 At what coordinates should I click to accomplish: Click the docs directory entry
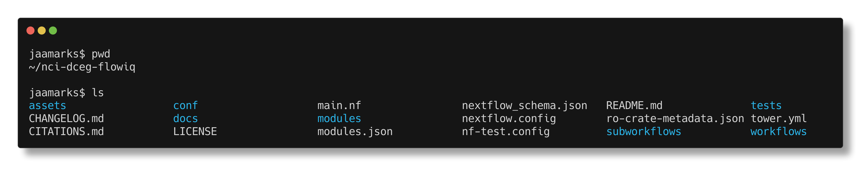(x=185, y=118)
